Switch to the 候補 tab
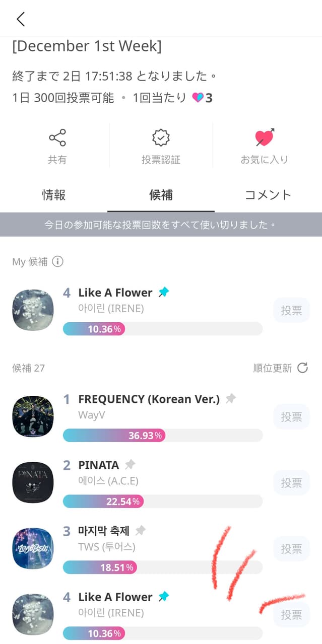The width and height of the screenshot is (322, 644). [161, 195]
